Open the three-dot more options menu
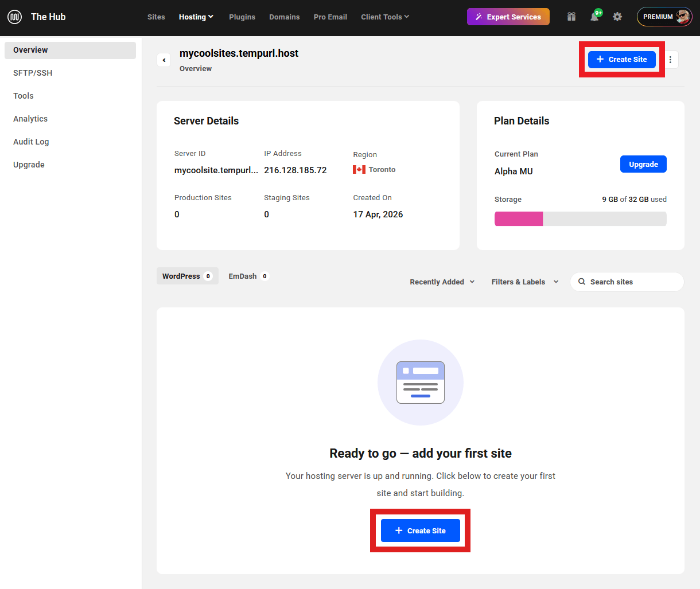The image size is (700, 589). pos(670,60)
